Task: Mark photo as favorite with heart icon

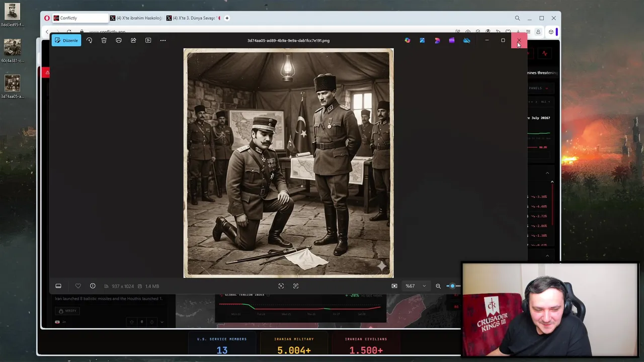Action: click(x=78, y=286)
